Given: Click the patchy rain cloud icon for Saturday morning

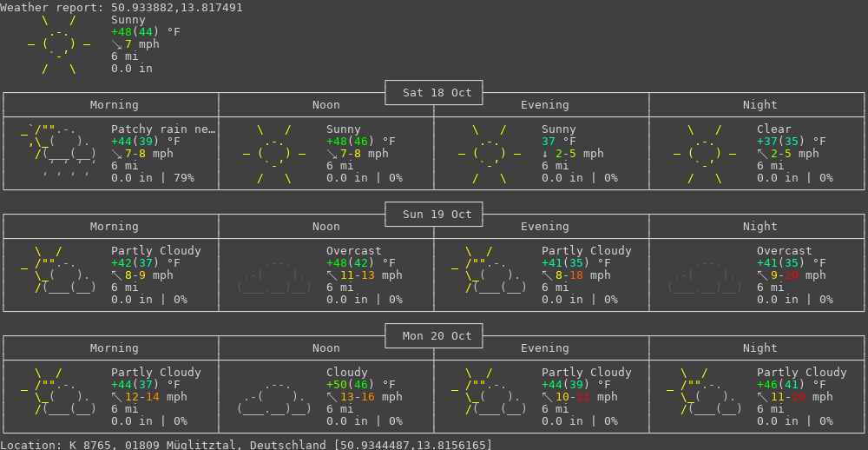Looking at the screenshot, I should pyautogui.click(x=59, y=149).
